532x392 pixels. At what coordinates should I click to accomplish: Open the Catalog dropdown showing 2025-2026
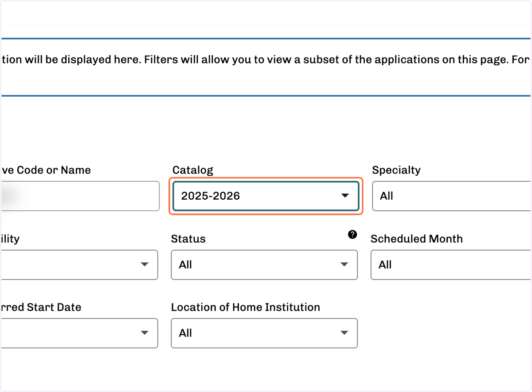[x=266, y=196]
